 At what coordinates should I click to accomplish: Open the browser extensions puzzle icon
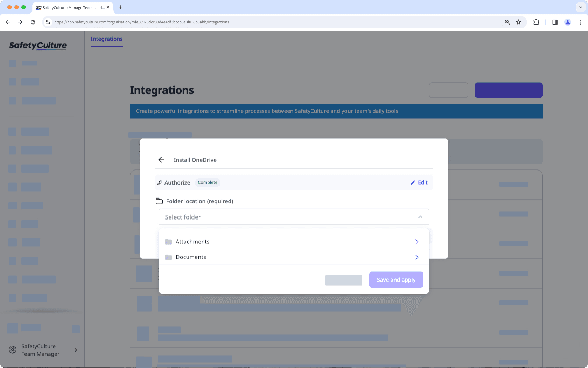pos(537,22)
